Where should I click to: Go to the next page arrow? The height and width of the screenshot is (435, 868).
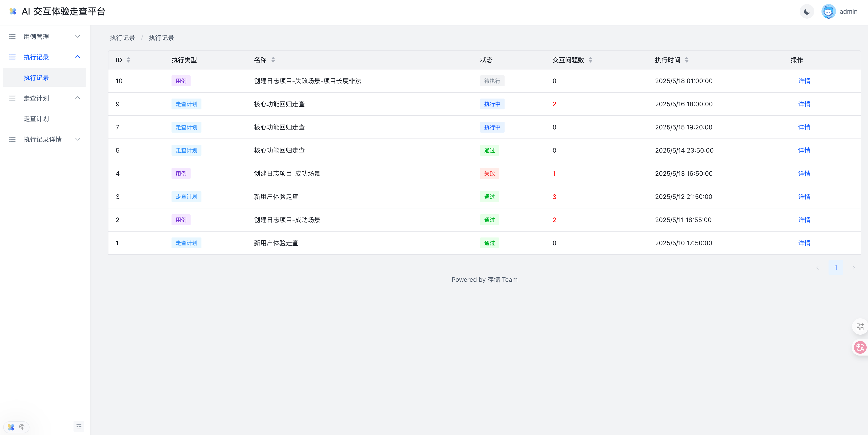point(853,268)
